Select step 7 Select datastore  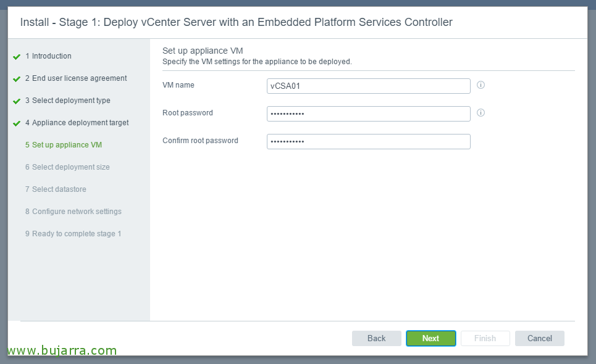click(x=56, y=189)
